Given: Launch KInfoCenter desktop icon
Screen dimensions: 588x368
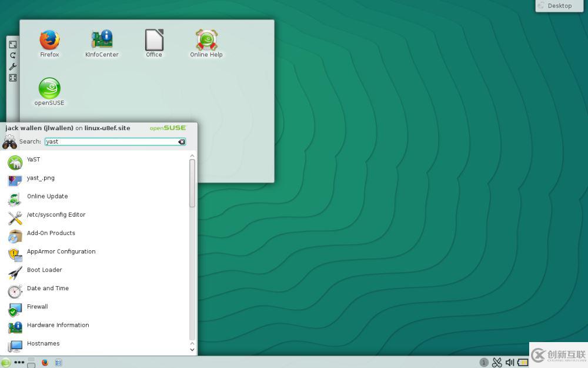Looking at the screenshot, I should coord(102,43).
